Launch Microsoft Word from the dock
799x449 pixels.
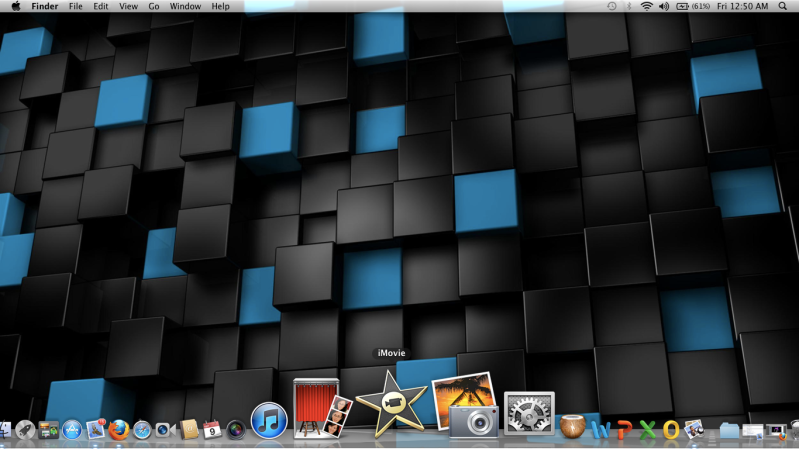pos(601,430)
